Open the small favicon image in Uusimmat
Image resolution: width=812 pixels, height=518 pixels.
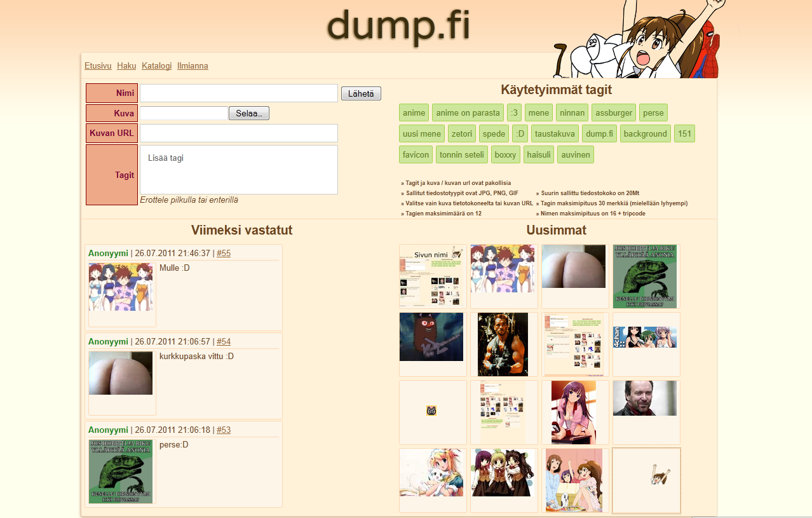click(x=431, y=411)
